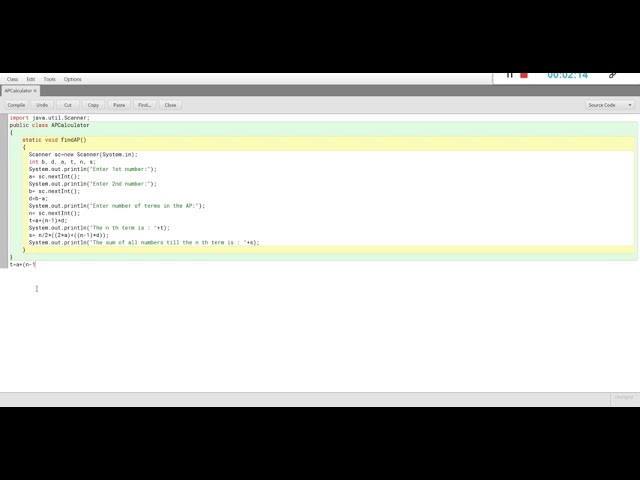Click the public class APCalculator line
640x480 pixels.
tap(49, 125)
